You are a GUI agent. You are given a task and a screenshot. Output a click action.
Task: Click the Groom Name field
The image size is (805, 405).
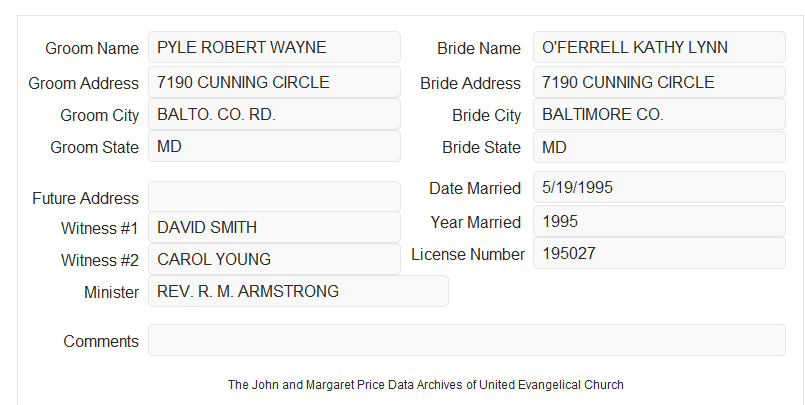point(274,47)
